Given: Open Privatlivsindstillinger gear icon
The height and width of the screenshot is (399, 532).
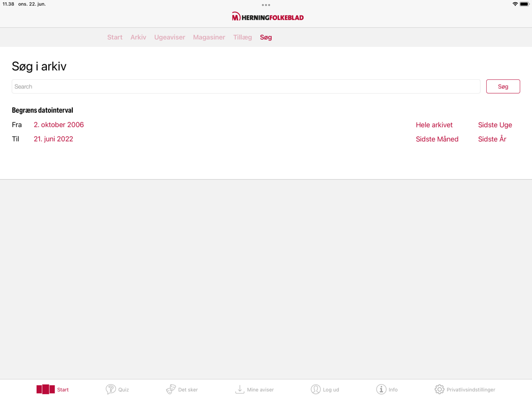Looking at the screenshot, I should click(439, 389).
